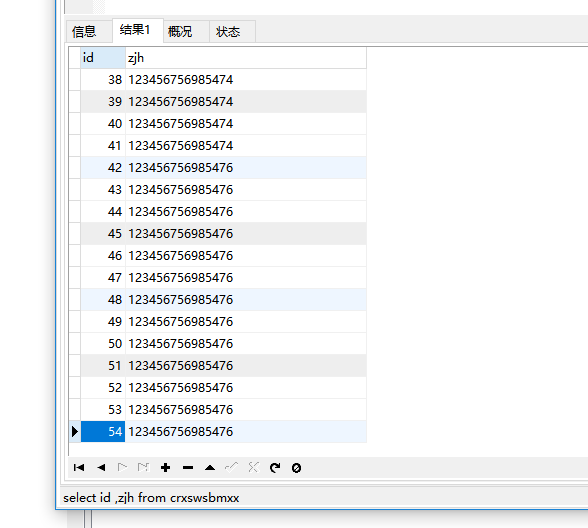
Task: Click zjh value in row 48
Action: tap(246, 300)
